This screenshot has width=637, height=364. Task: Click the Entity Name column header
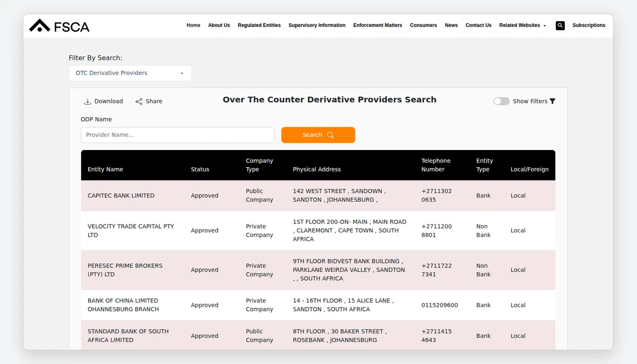[105, 169]
